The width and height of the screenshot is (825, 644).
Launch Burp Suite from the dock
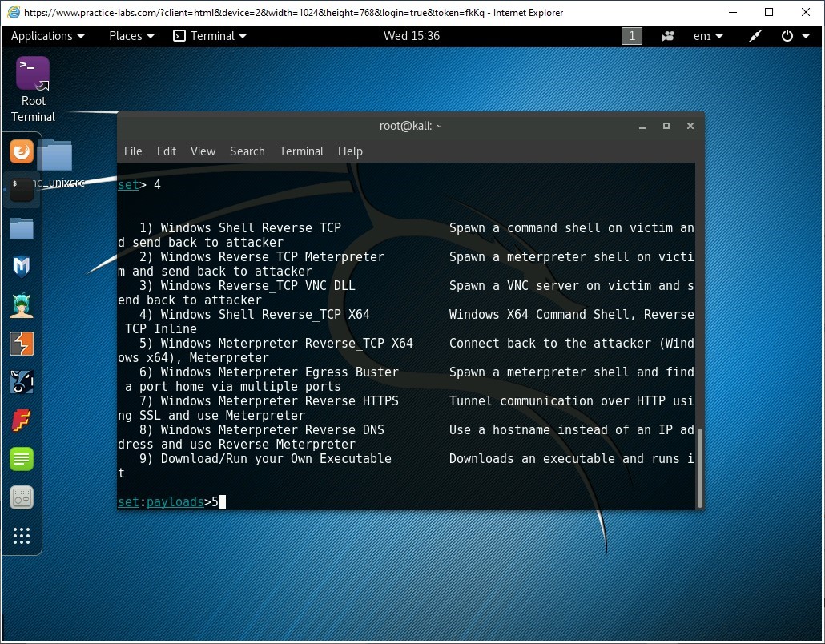coord(22,344)
